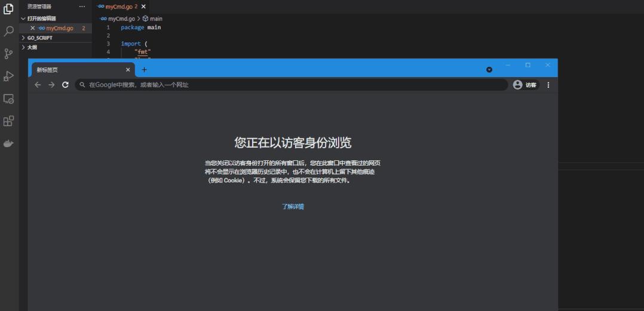644x311 pixels.
Task: Click the "fmt" import line
Action: click(x=143, y=52)
